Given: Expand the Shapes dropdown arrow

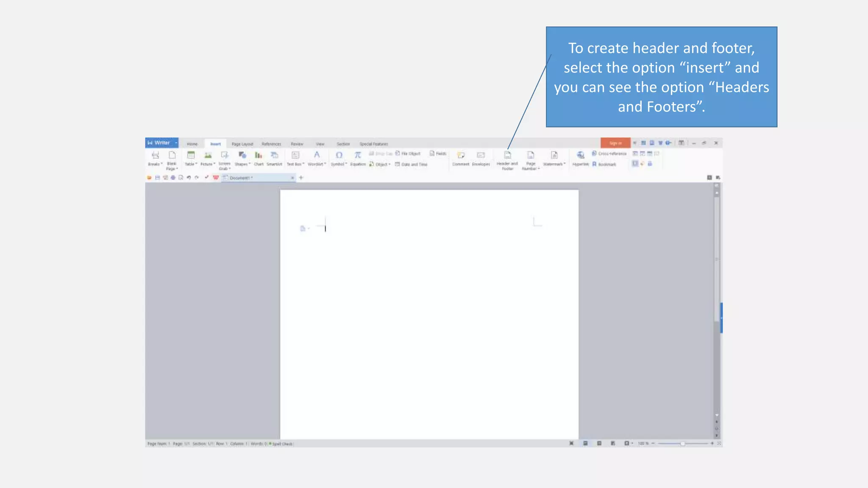Looking at the screenshot, I should [250, 164].
